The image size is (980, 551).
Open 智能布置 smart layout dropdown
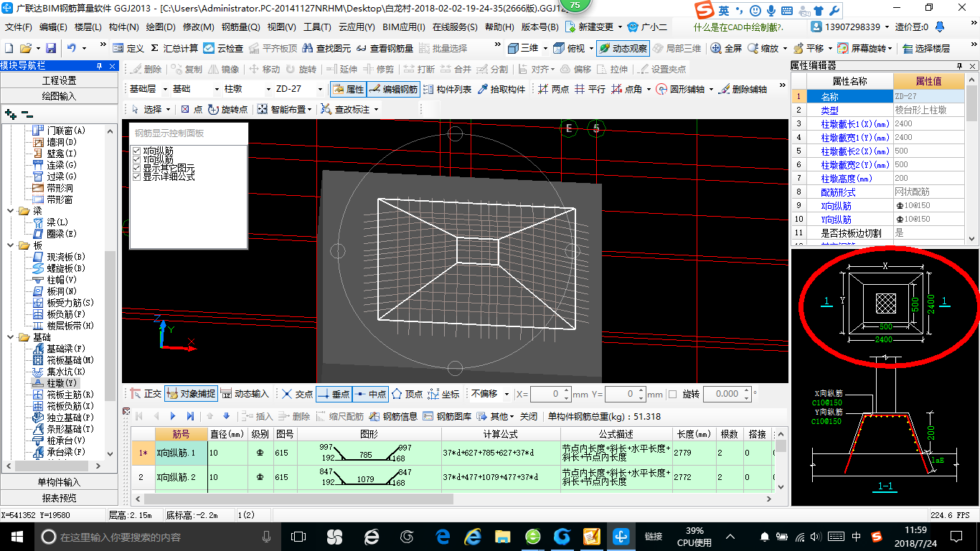click(286, 109)
